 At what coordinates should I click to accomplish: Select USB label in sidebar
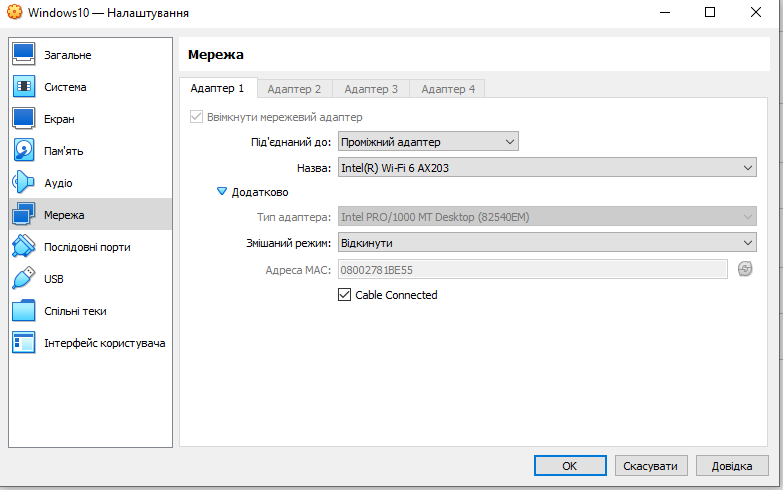[x=53, y=279]
